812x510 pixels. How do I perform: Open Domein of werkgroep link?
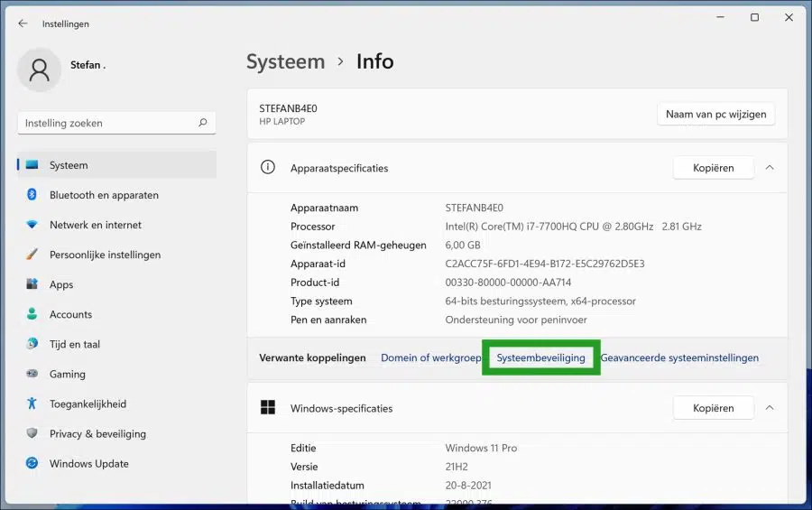click(431, 357)
